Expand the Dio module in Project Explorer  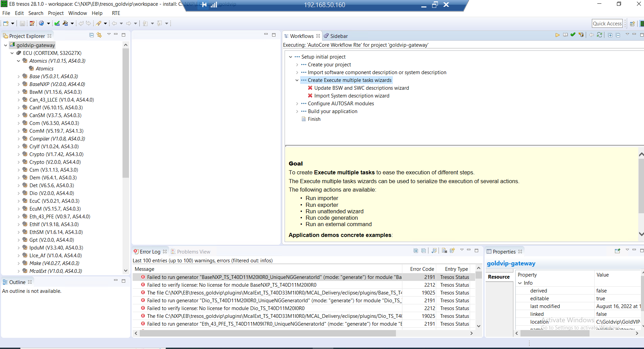click(19, 193)
